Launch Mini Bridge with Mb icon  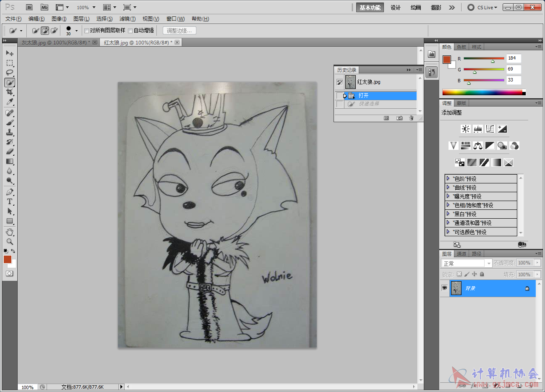[x=44, y=8]
